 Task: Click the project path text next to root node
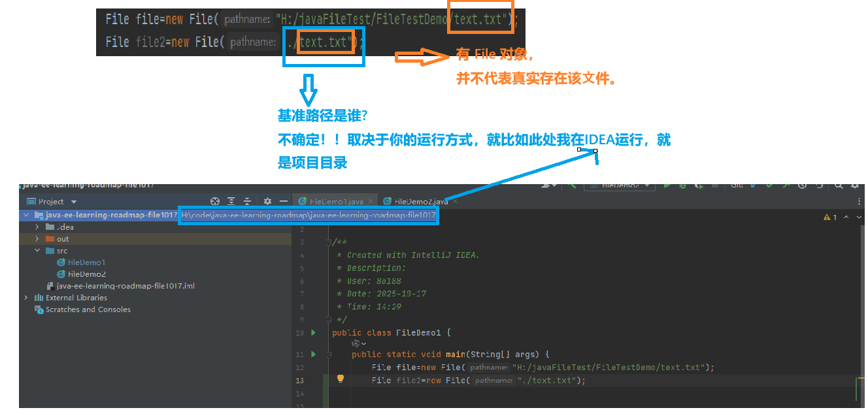[x=309, y=215]
